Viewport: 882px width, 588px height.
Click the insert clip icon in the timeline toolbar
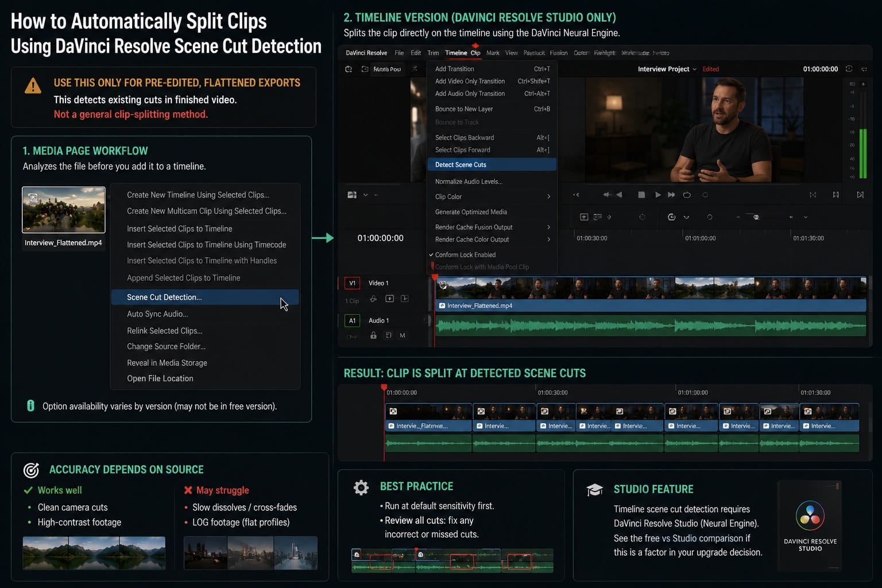click(x=584, y=217)
